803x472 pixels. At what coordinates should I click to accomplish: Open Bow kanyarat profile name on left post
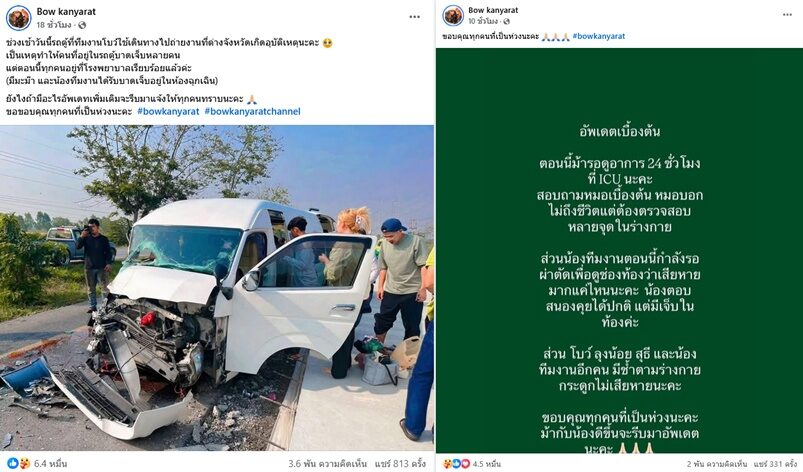coord(66,11)
